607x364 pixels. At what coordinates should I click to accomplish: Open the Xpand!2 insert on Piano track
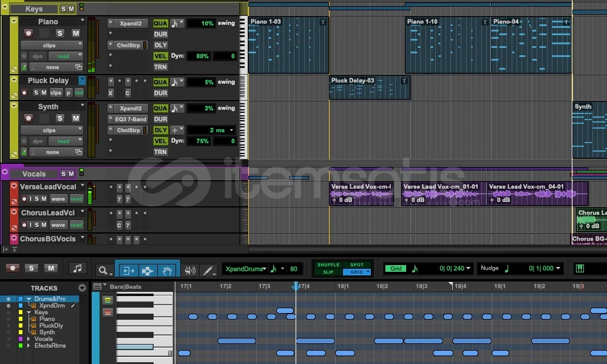[131, 23]
